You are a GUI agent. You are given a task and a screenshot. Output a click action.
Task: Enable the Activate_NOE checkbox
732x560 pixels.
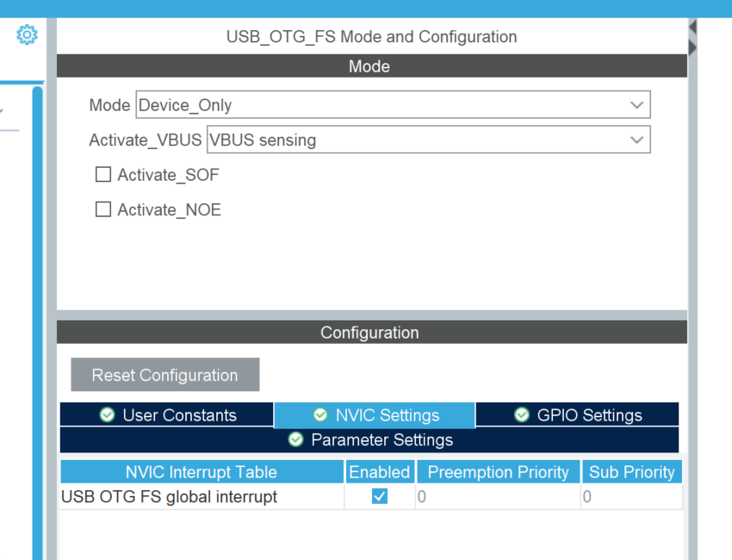coord(103,209)
